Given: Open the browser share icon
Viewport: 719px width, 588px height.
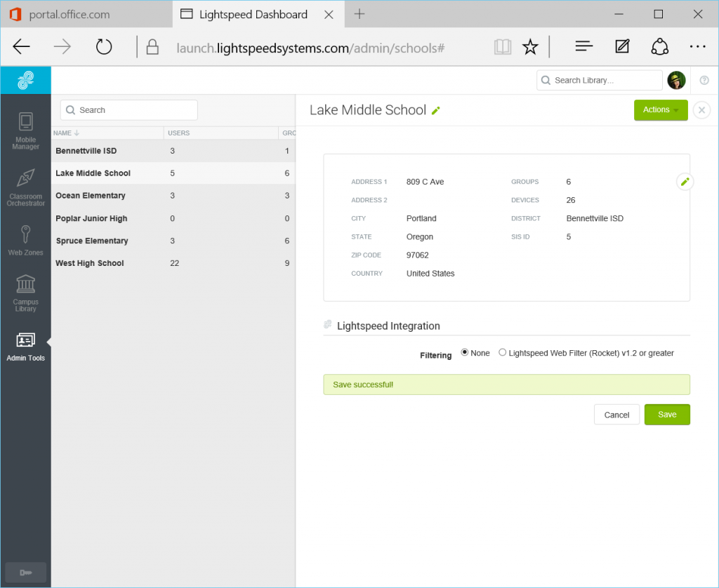Looking at the screenshot, I should point(660,47).
